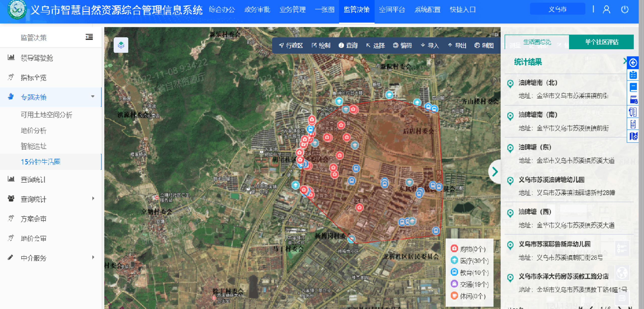Click the user profile icon
The height and width of the screenshot is (309, 644).
coord(606,10)
